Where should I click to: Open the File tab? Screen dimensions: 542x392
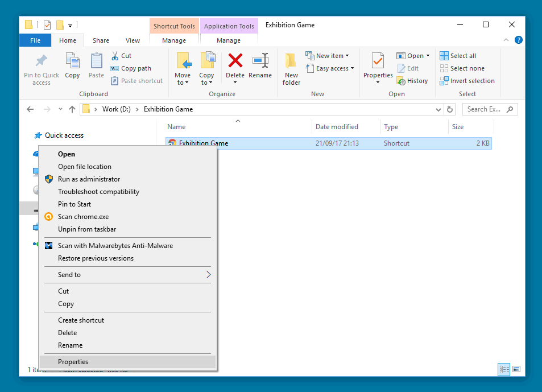35,40
